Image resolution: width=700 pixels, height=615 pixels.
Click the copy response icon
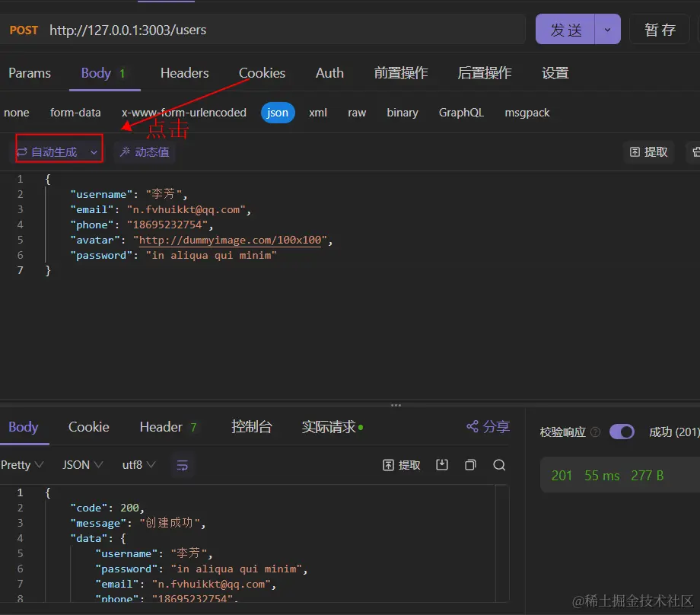(470, 465)
